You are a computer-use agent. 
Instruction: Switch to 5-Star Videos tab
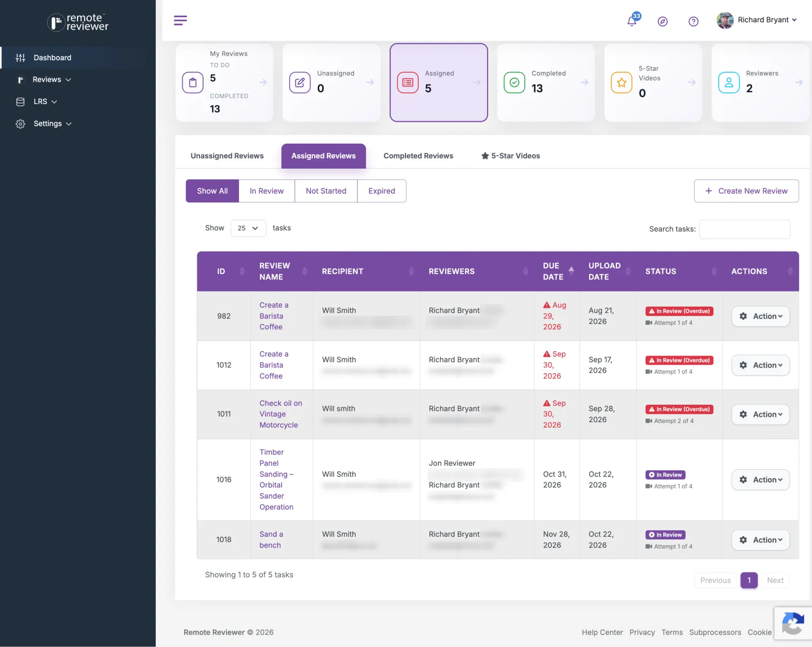click(x=511, y=156)
